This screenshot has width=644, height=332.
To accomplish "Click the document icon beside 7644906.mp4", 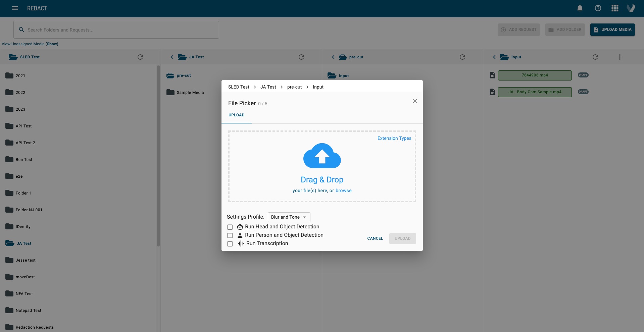I will pyautogui.click(x=492, y=75).
